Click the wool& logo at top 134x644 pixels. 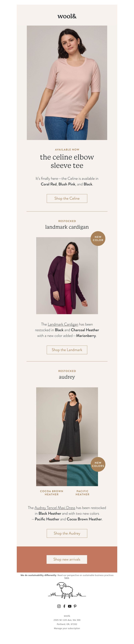point(67,16)
